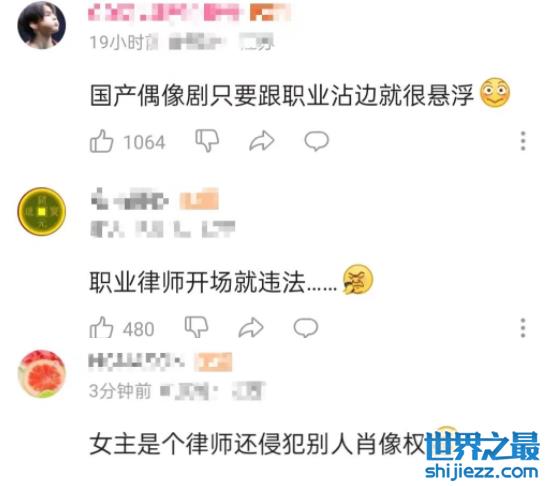Open the third commenter's blurred username
The image size is (549, 486).
[137, 361]
